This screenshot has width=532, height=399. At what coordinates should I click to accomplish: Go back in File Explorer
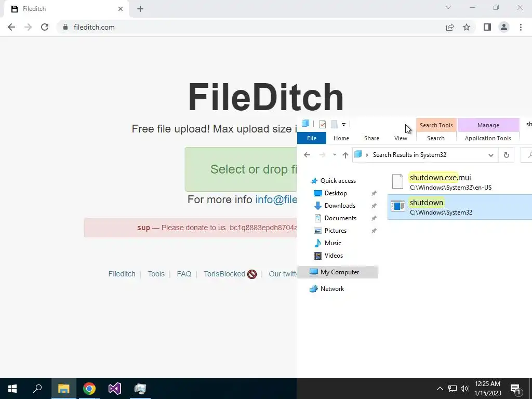[307, 155]
